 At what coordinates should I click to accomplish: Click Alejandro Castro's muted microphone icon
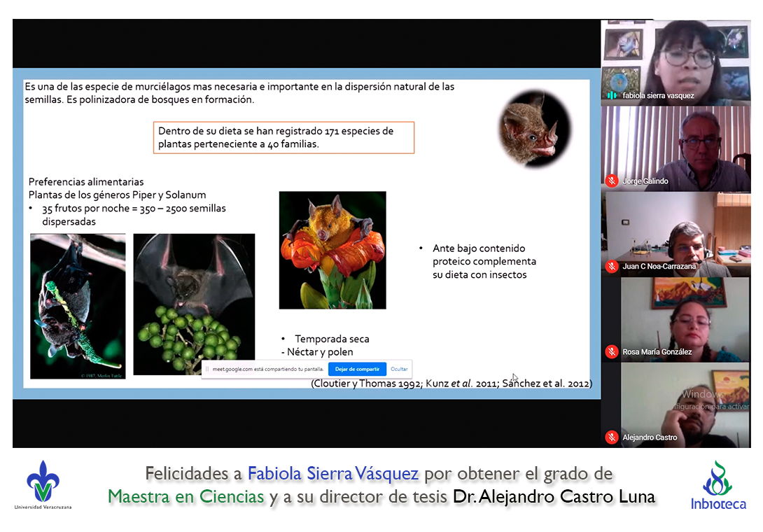point(611,437)
